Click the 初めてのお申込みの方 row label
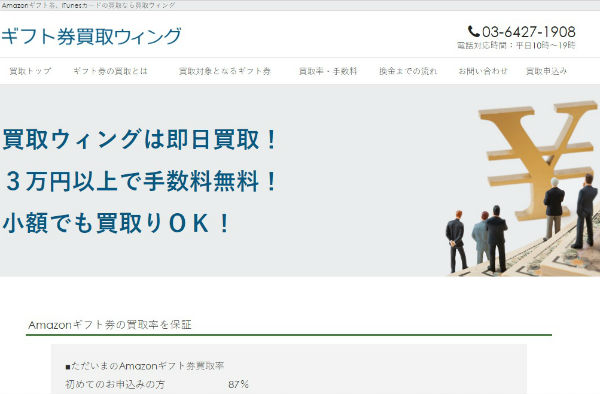Image resolution: width=600 pixels, height=394 pixels. [115, 384]
